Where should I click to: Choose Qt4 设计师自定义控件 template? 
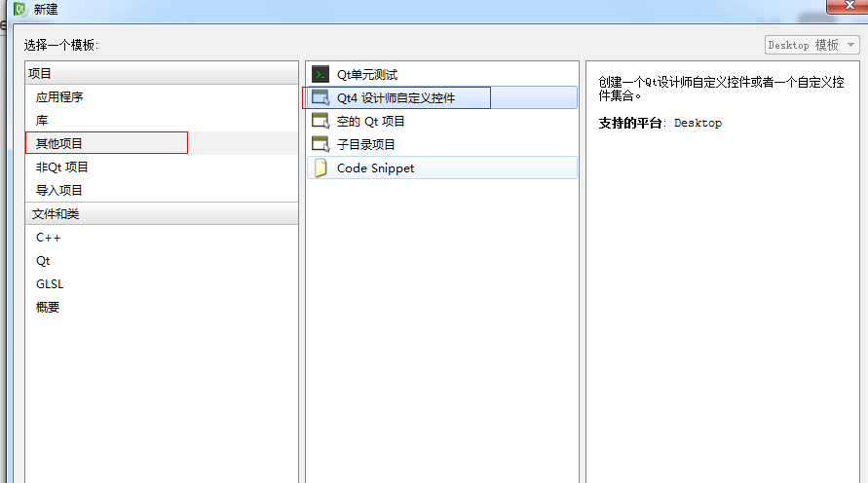(442, 98)
